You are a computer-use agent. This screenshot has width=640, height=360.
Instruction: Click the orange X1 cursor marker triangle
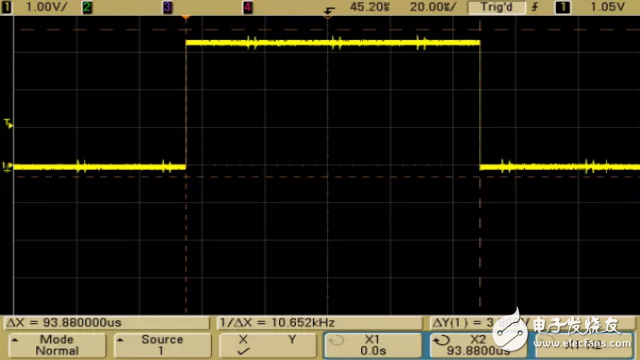tap(186, 18)
